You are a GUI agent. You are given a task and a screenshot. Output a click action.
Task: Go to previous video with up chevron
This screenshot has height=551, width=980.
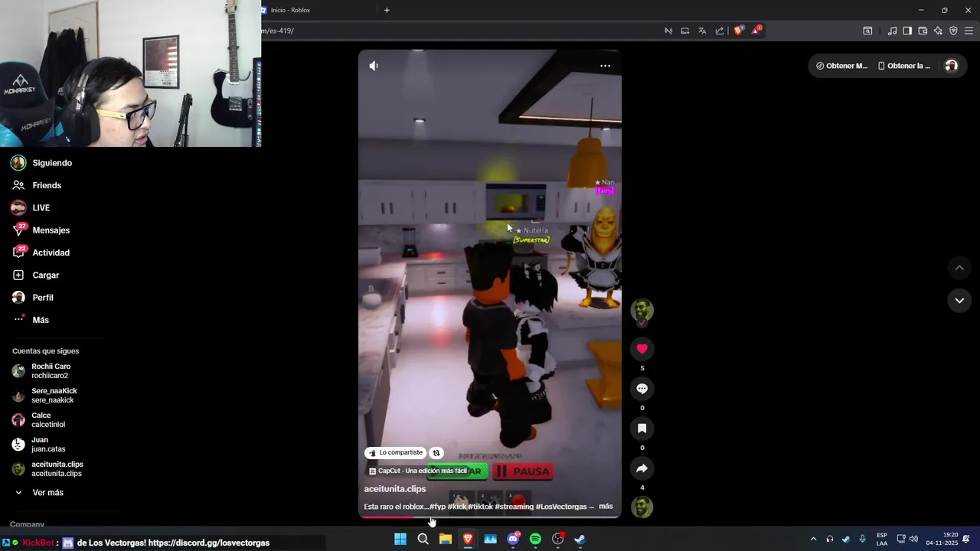pyautogui.click(x=959, y=268)
